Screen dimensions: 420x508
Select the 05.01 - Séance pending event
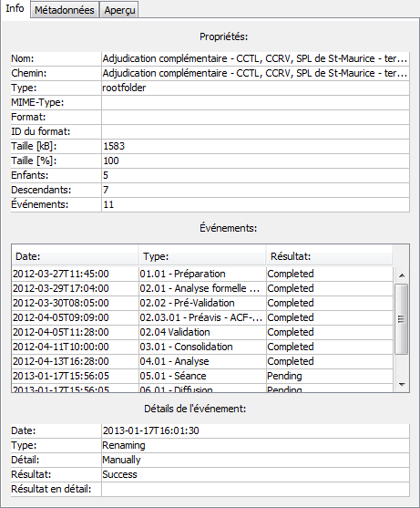point(202,376)
